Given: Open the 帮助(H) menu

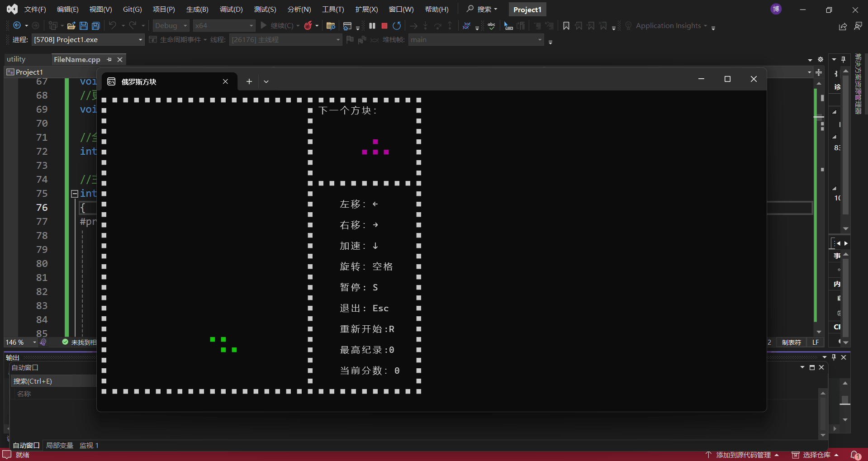Looking at the screenshot, I should [x=437, y=9].
